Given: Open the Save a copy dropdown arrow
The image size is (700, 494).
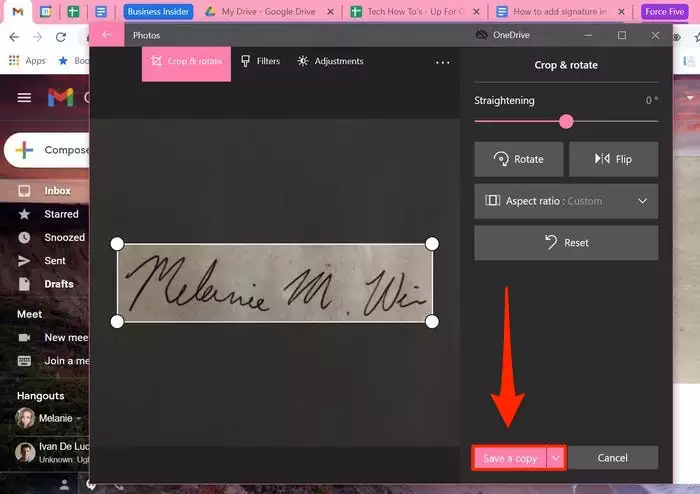Looking at the screenshot, I should [x=556, y=458].
